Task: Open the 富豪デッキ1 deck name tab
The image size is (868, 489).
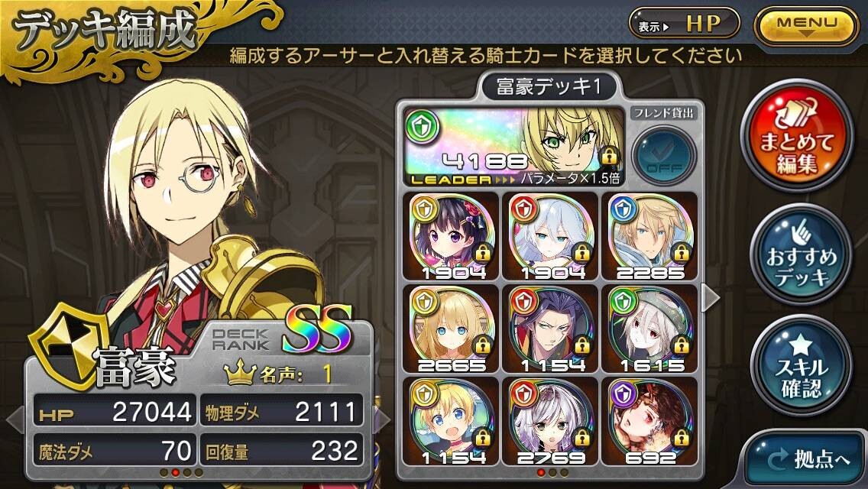Action: point(549,87)
